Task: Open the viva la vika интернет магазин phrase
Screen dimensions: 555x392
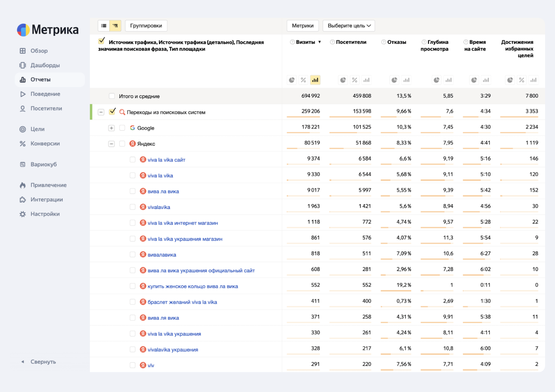Action: [x=183, y=223]
